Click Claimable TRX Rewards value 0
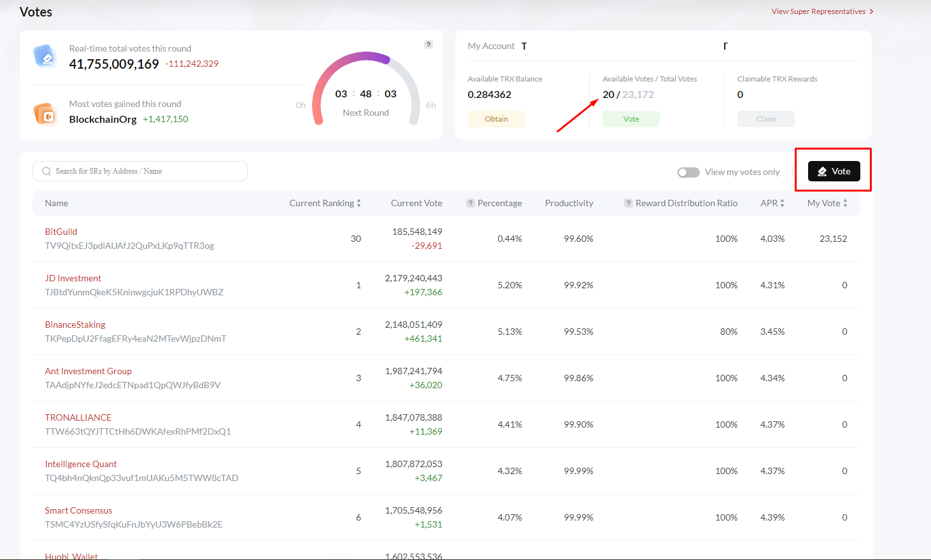 coord(740,95)
